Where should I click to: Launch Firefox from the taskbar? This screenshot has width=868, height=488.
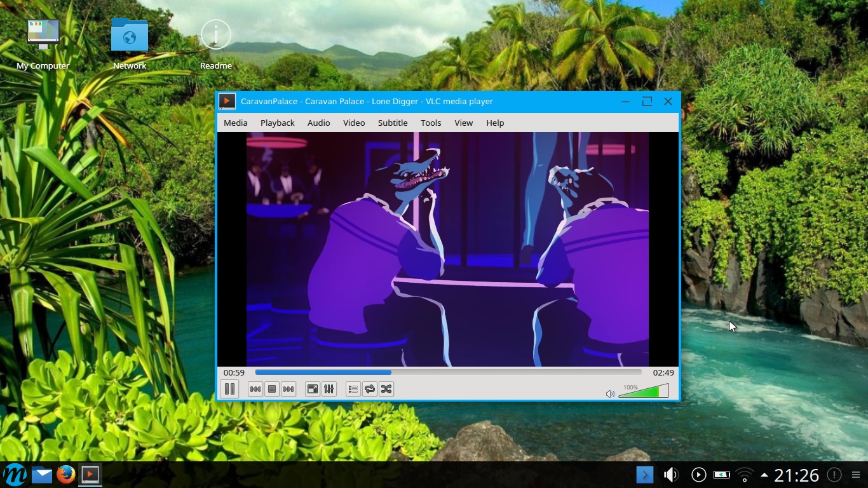point(65,475)
